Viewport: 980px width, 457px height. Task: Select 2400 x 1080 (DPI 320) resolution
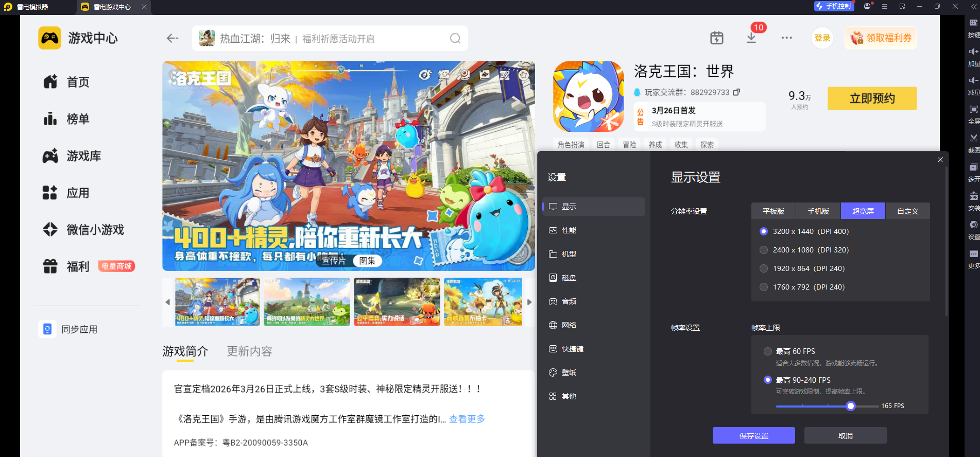[764, 250]
